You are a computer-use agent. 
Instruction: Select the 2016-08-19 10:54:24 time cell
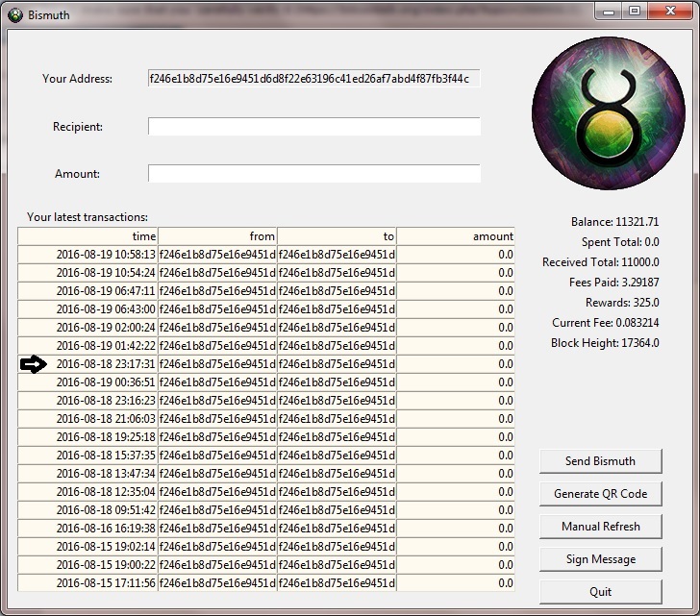(87, 273)
